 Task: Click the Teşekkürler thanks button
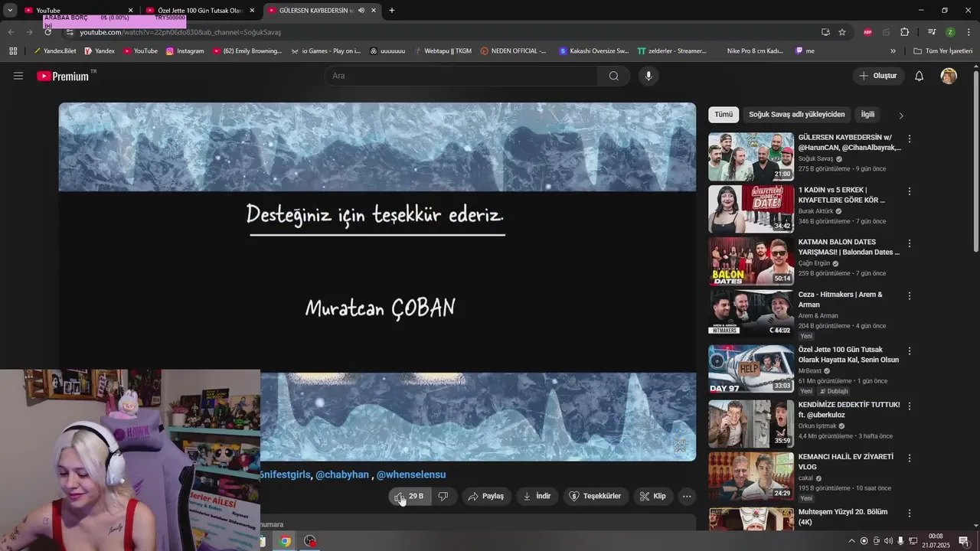click(x=595, y=496)
